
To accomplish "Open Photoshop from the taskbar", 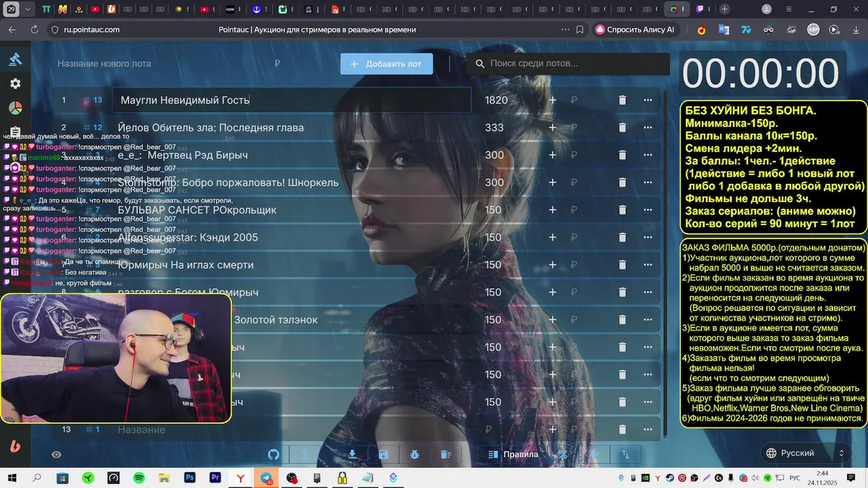I will (x=190, y=478).
